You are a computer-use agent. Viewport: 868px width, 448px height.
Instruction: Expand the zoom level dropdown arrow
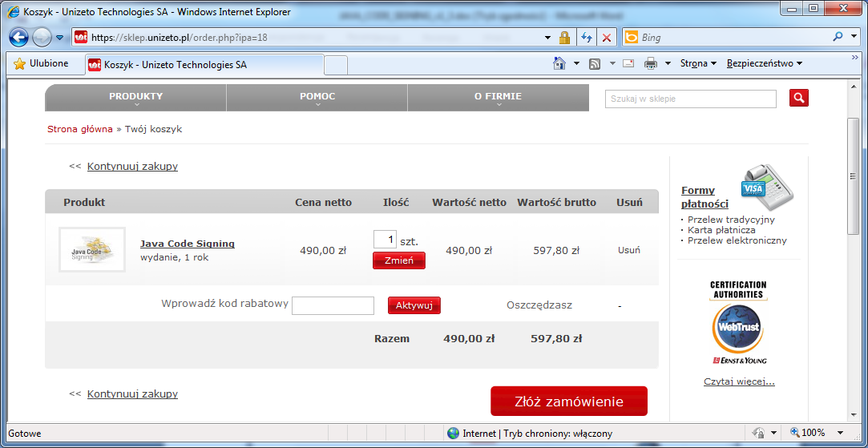pyautogui.click(x=840, y=433)
